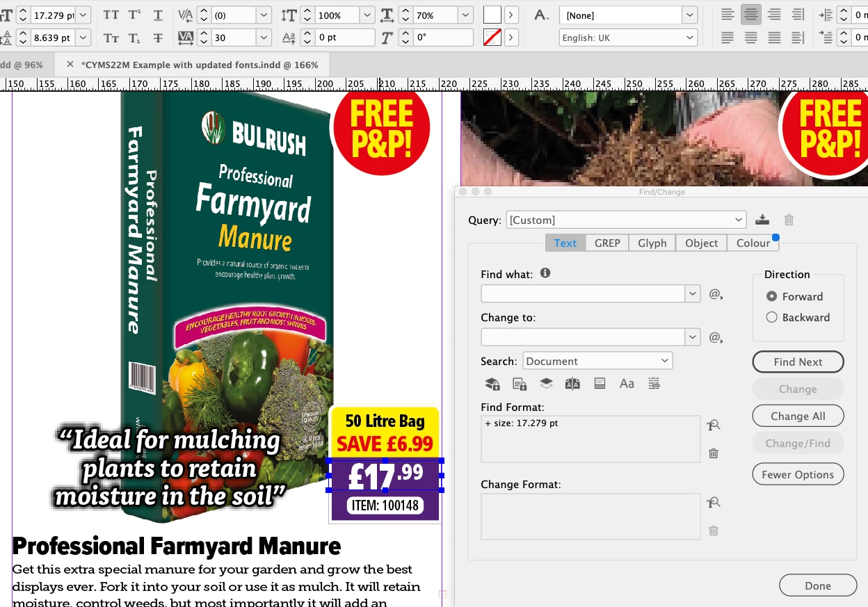Click the Find what input field
868x607 pixels.
584,294
